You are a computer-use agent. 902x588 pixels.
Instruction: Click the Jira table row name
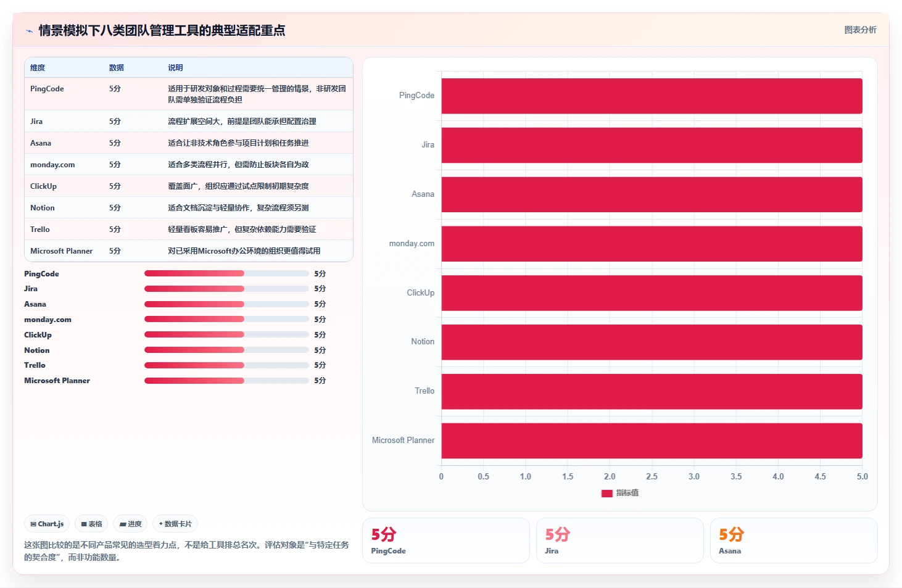tap(36, 122)
